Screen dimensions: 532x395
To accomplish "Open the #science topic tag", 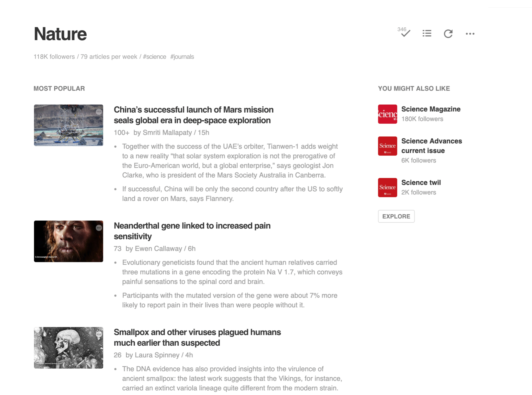I will pos(154,57).
